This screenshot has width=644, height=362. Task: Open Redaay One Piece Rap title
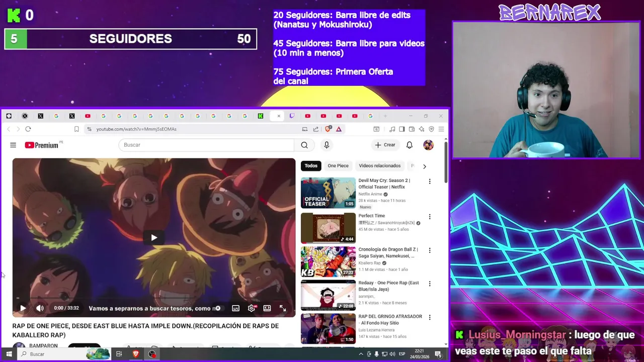pos(388,286)
